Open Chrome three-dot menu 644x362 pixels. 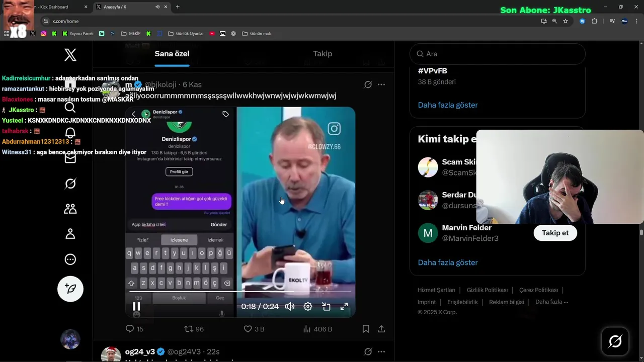pos(637,21)
